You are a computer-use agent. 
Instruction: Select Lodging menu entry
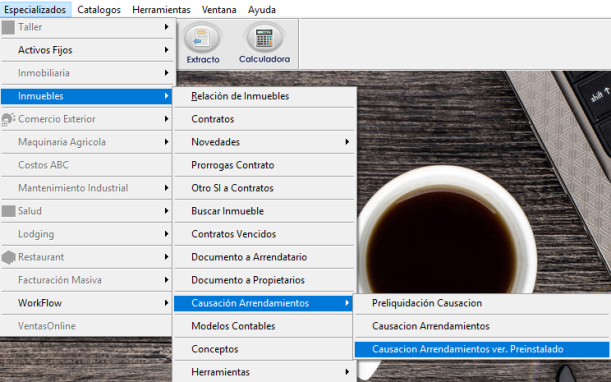point(87,234)
